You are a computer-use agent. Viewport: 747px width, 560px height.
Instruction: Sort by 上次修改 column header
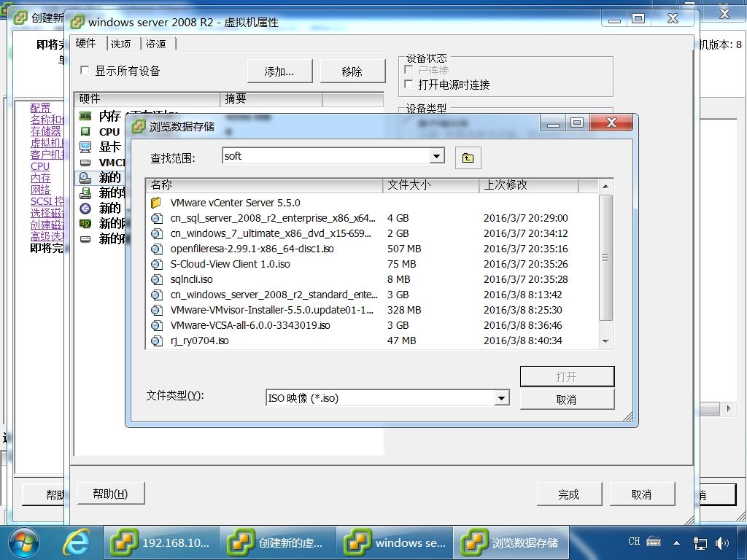[x=529, y=185]
